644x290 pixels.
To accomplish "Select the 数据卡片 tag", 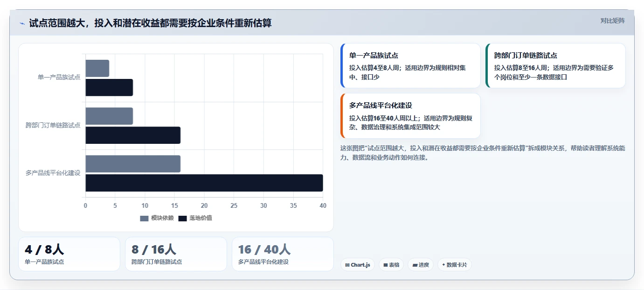I will click(x=454, y=265).
